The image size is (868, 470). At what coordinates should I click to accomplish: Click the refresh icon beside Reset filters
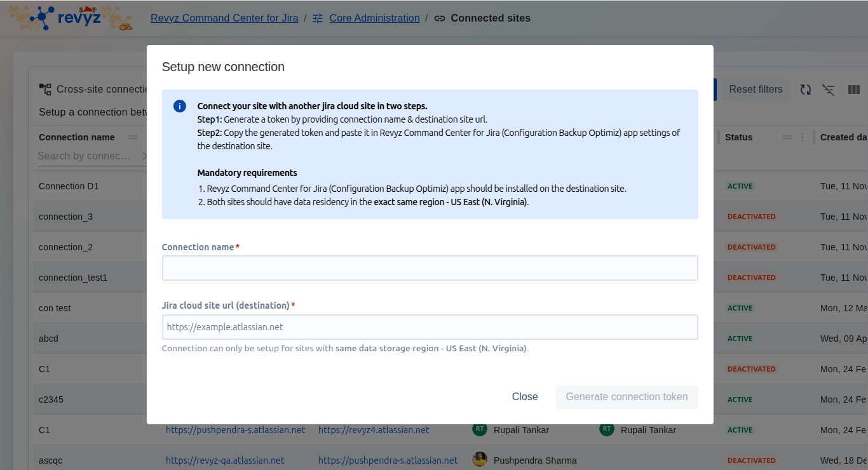click(x=805, y=90)
